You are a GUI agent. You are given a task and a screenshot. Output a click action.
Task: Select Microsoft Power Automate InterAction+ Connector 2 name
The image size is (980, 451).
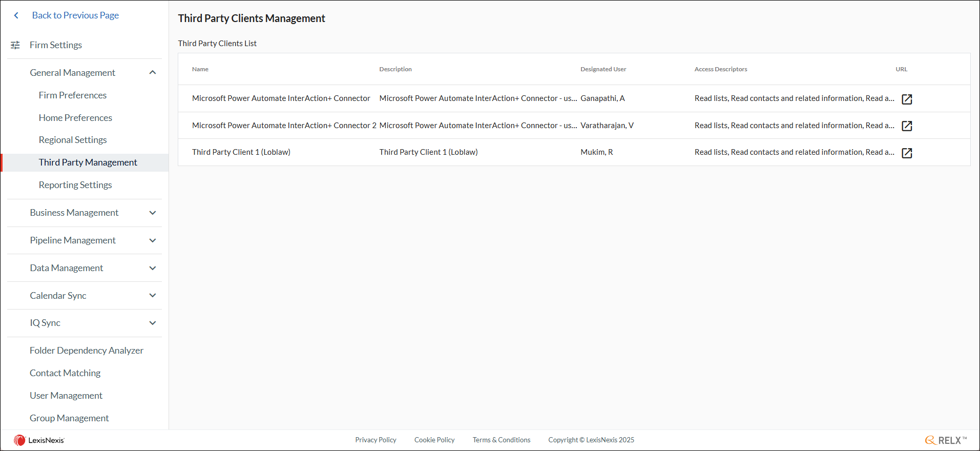284,126
